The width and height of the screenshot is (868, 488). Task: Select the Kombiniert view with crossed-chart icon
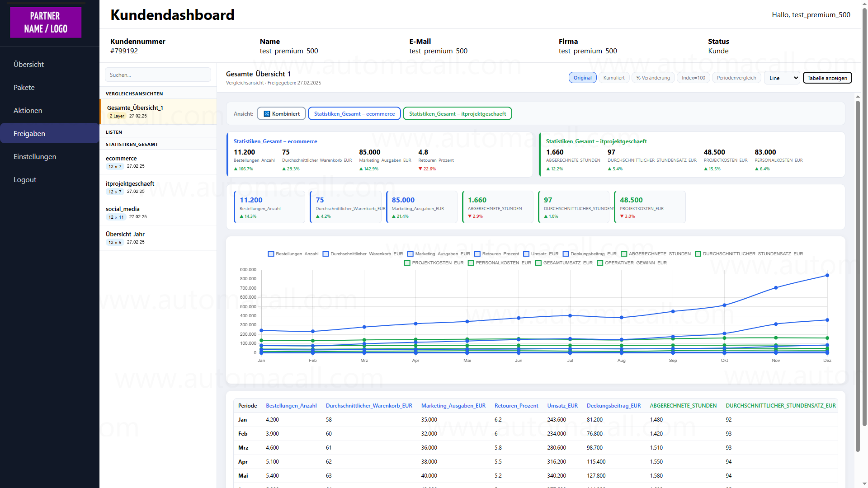coord(281,113)
